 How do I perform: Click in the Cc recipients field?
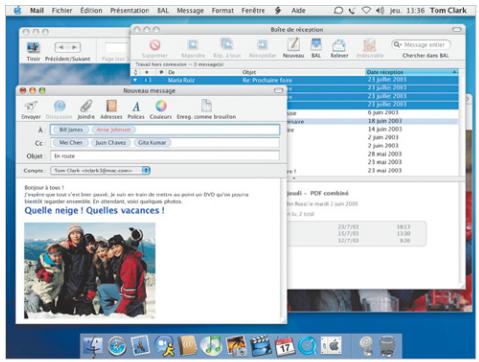pyautogui.click(x=165, y=143)
